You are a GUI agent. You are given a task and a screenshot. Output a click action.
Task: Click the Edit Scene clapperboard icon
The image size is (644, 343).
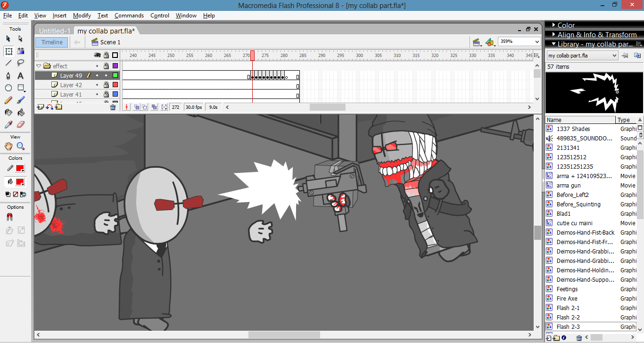pyautogui.click(x=477, y=42)
